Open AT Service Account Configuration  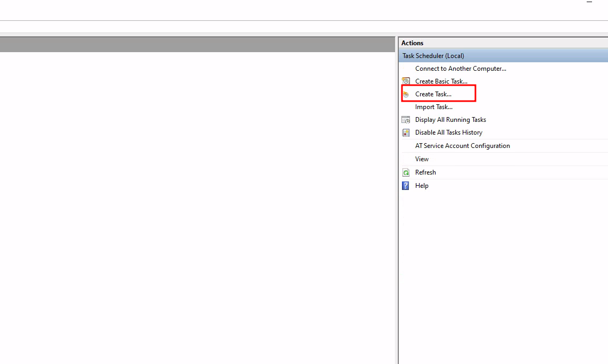[462, 146]
